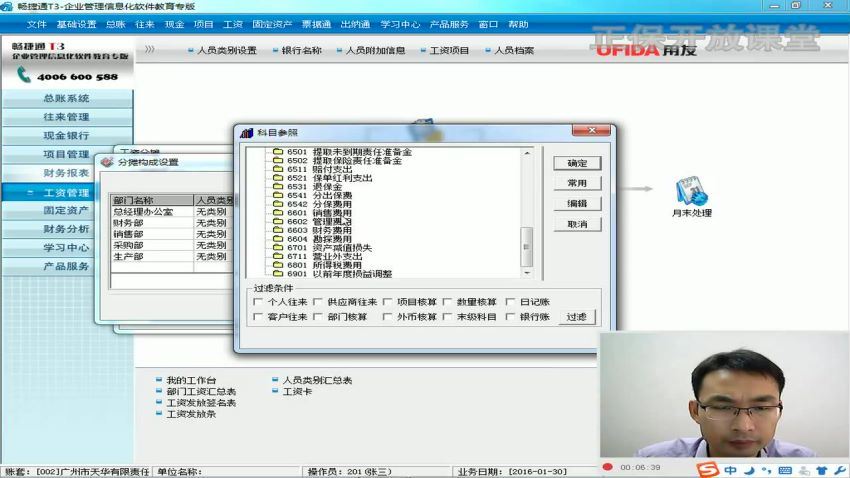Click the phone icon beside 4006 600 588
This screenshot has height=478, width=850.
point(23,75)
